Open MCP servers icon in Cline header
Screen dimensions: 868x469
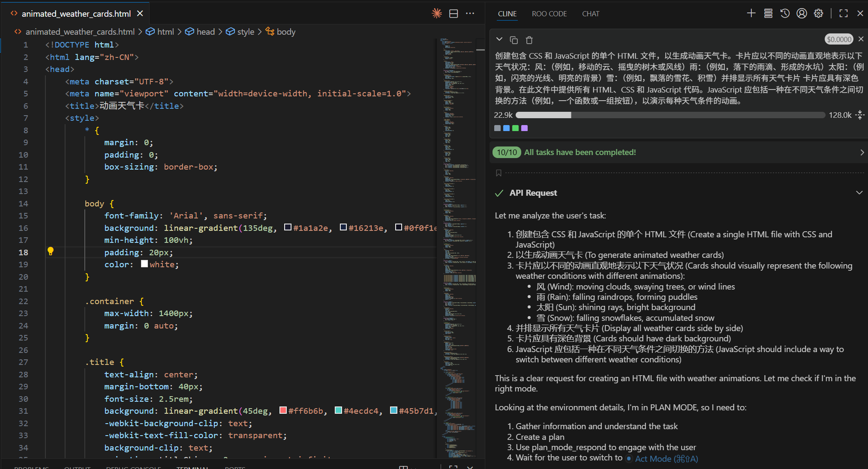[x=768, y=13]
